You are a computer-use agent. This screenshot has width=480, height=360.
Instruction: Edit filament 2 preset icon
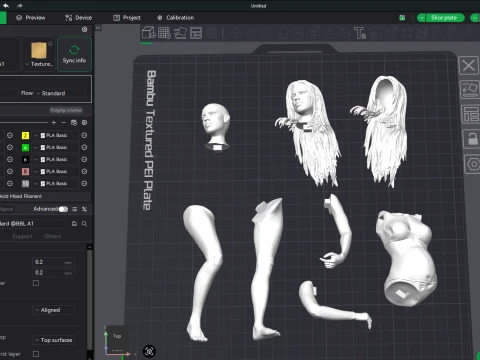coord(84,135)
